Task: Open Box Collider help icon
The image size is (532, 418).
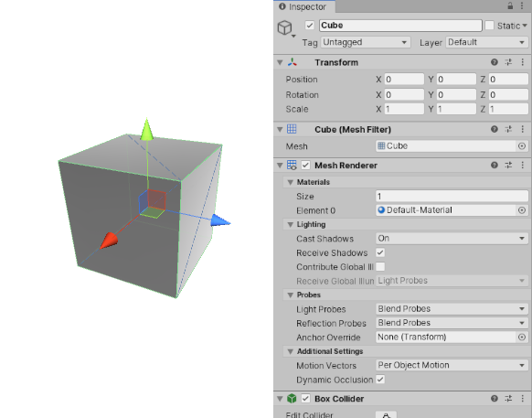Action: point(495,398)
